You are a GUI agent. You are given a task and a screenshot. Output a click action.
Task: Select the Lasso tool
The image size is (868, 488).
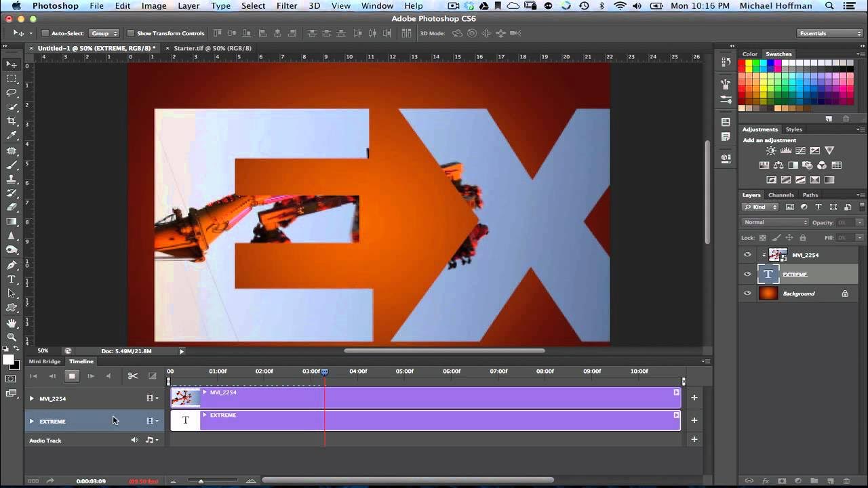pos(12,92)
